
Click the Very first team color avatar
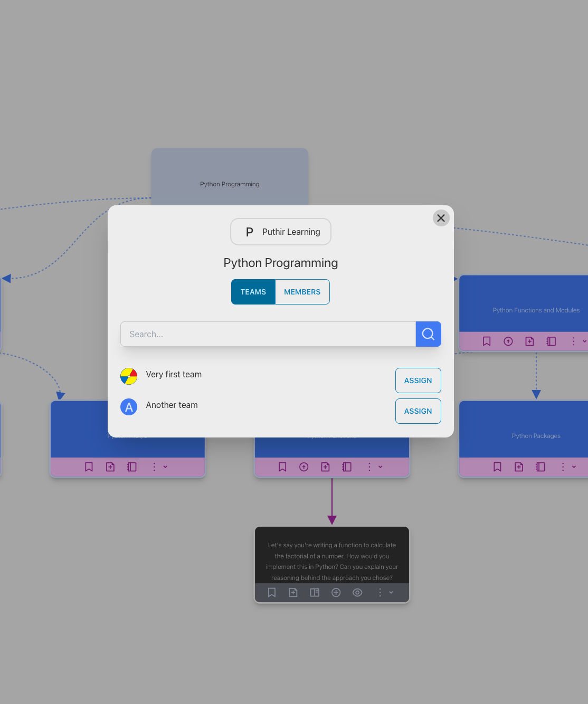pos(129,376)
